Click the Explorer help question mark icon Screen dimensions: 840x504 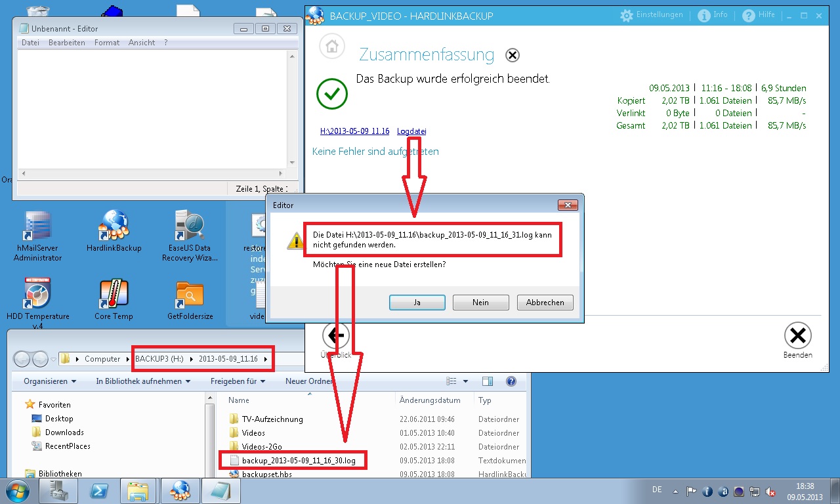pos(511,381)
